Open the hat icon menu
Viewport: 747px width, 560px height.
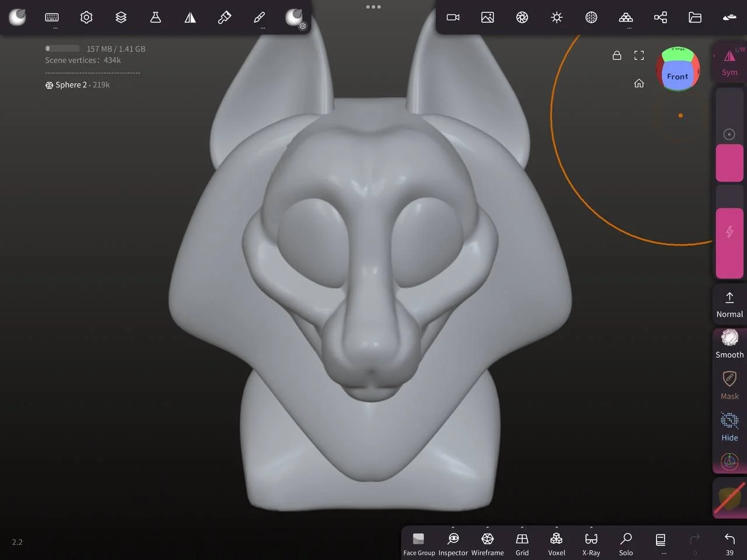(729, 17)
